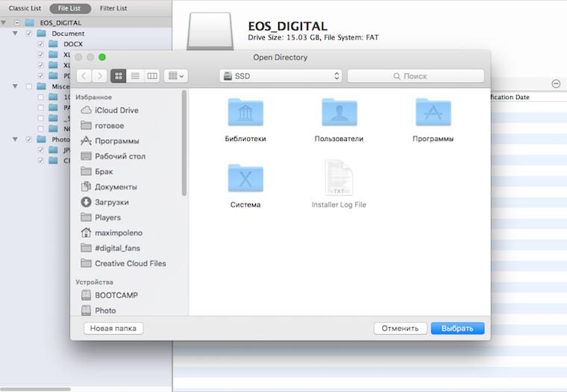This screenshot has height=392, width=567.
Task: Switch to icon view mode
Action: pyautogui.click(x=119, y=76)
